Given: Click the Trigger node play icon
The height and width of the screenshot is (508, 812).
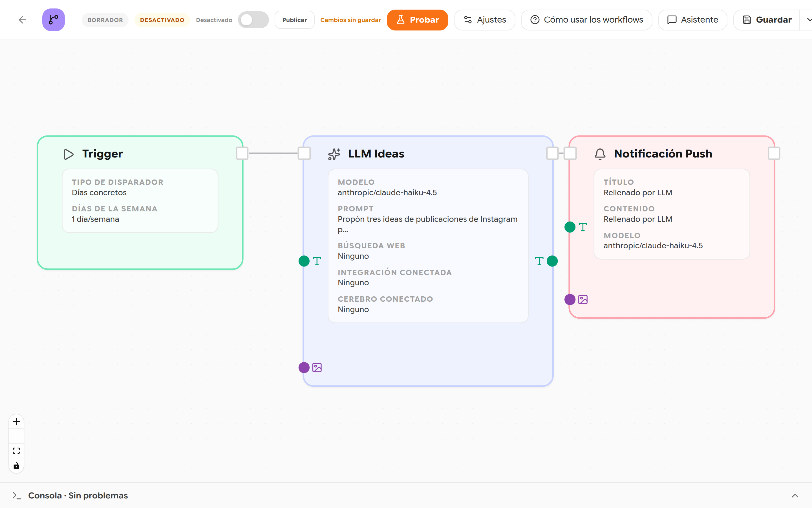Looking at the screenshot, I should (69, 154).
